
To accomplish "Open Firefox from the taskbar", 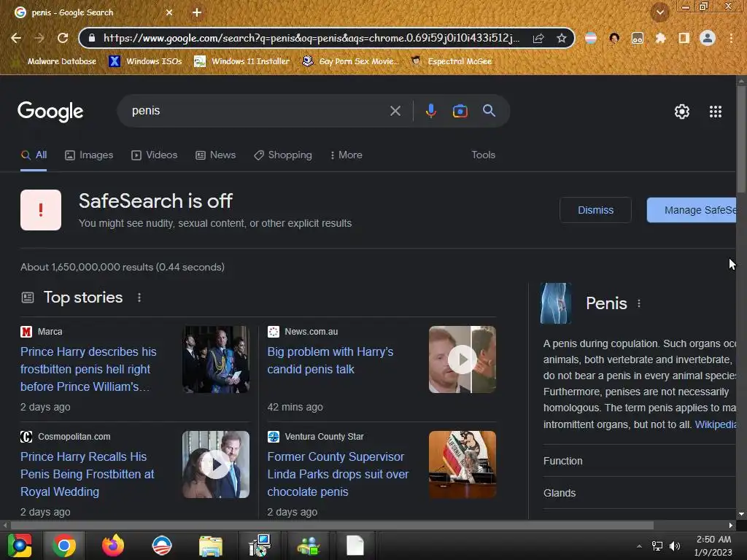I will pos(113,545).
